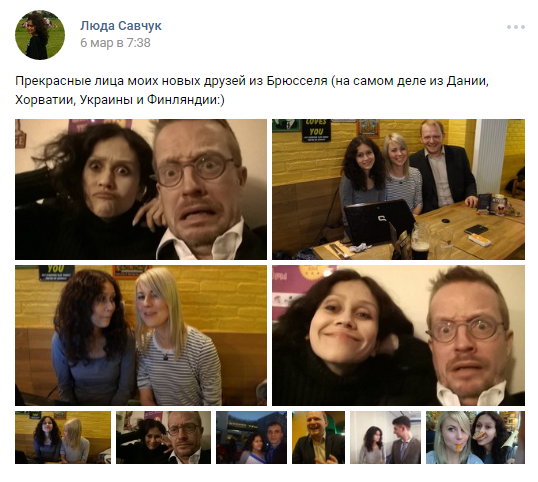This screenshot has width=538, height=482.
Task: Open the smiling selfie photo with the wide-eyed man
Action: pyautogui.click(x=398, y=335)
